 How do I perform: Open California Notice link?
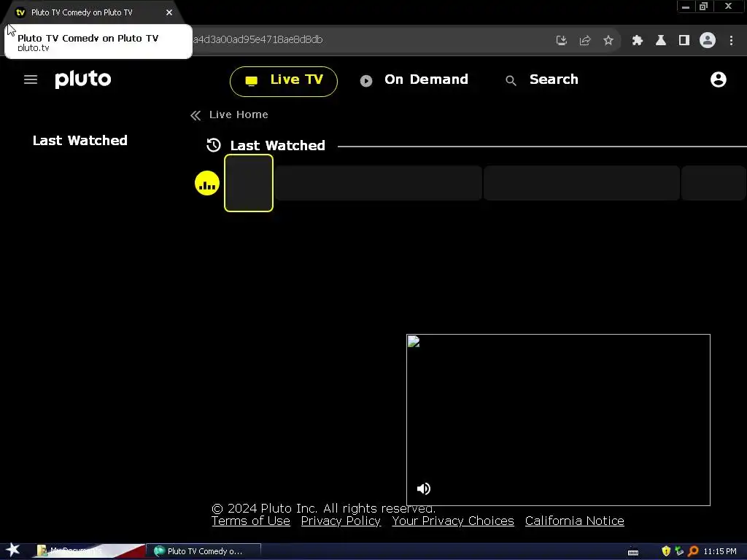(575, 521)
